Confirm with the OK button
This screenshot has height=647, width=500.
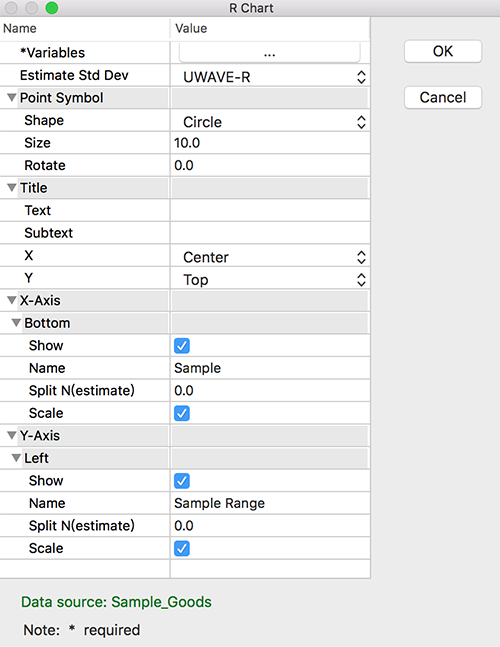[443, 51]
